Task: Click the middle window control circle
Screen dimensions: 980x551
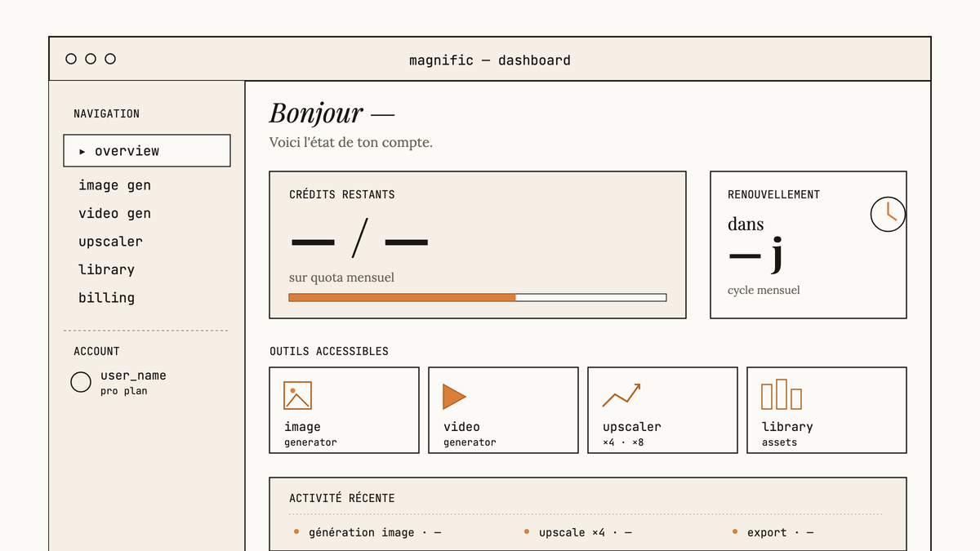Action: point(91,59)
